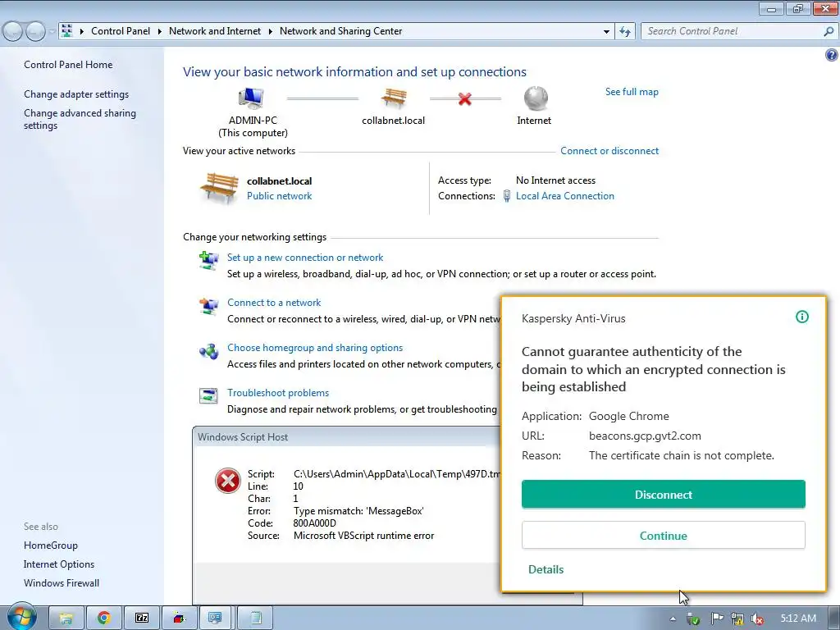Click the Back navigation arrow button

(x=13, y=32)
